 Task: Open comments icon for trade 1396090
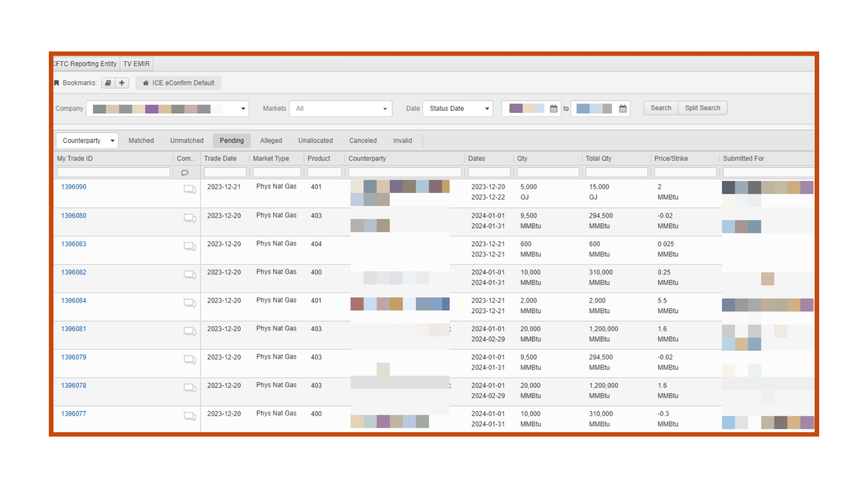pos(189,189)
